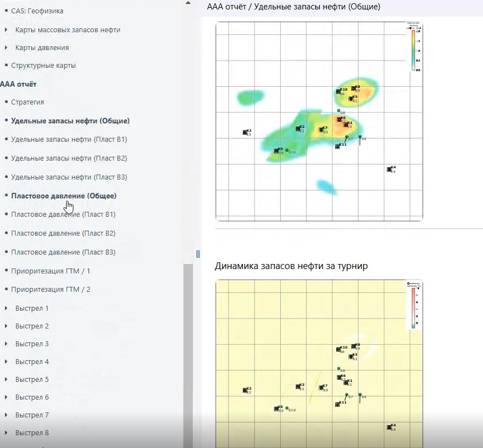
Task: Open Пластовое давление (Общее) page
Action: point(64,196)
